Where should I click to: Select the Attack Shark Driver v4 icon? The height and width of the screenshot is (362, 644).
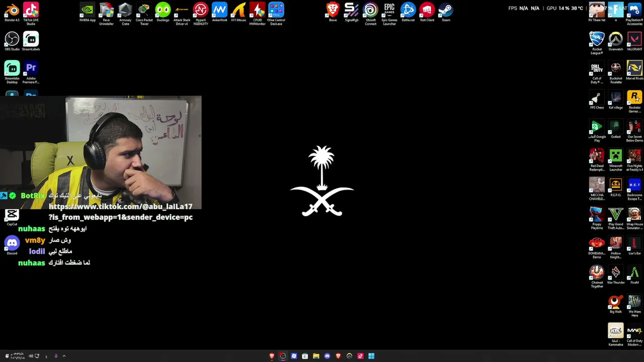click(182, 14)
